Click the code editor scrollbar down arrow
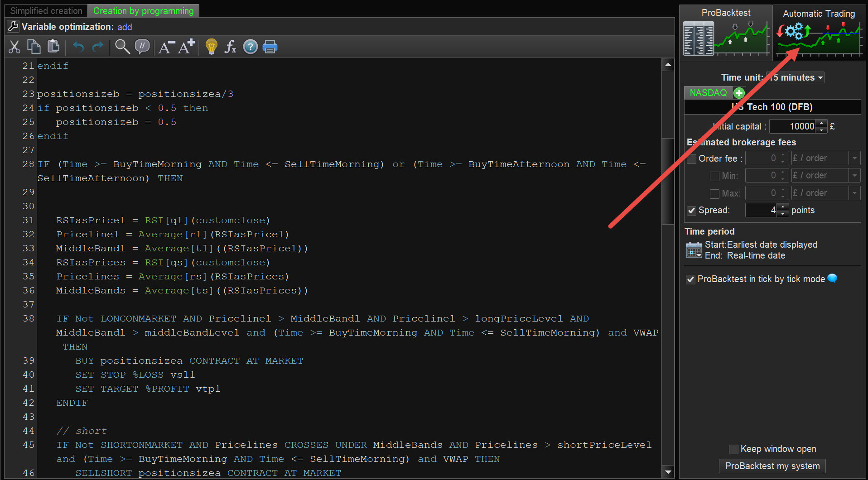The width and height of the screenshot is (868, 480). tap(668, 472)
